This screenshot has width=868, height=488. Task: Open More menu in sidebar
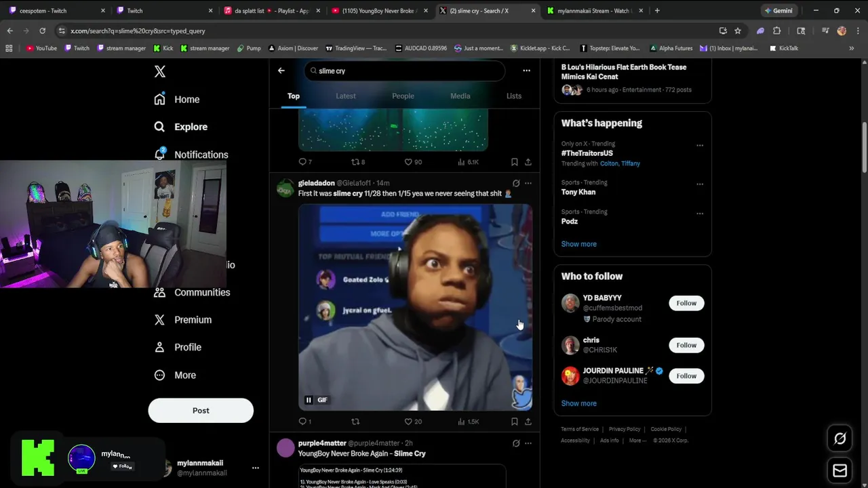tap(175, 375)
